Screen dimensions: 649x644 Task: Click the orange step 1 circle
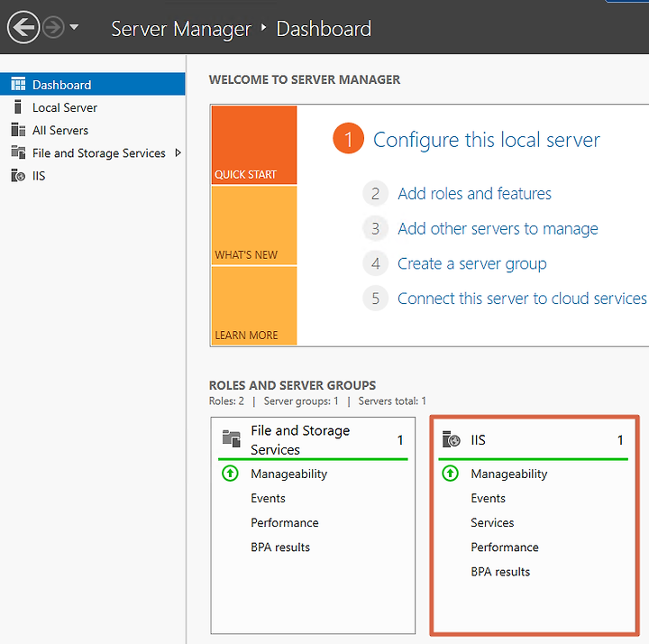coord(348,138)
